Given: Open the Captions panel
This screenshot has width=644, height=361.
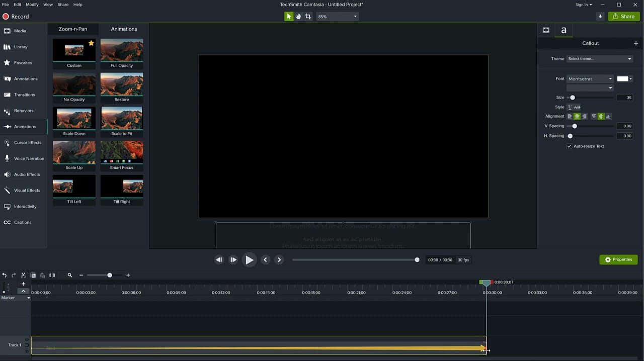Looking at the screenshot, I should (22, 222).
